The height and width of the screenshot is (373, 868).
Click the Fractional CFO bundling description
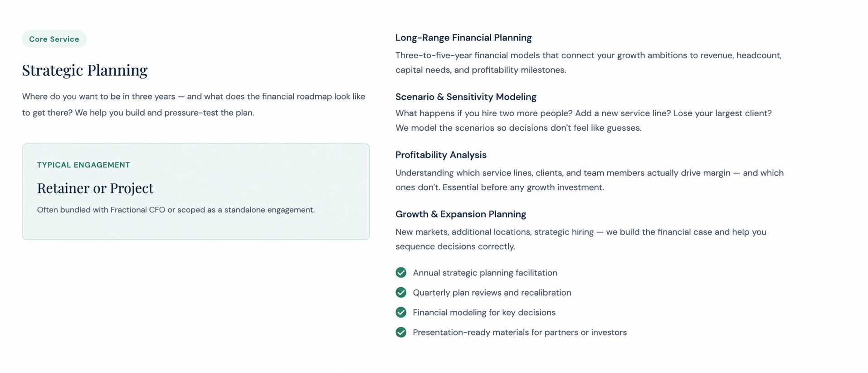(176, 210)
